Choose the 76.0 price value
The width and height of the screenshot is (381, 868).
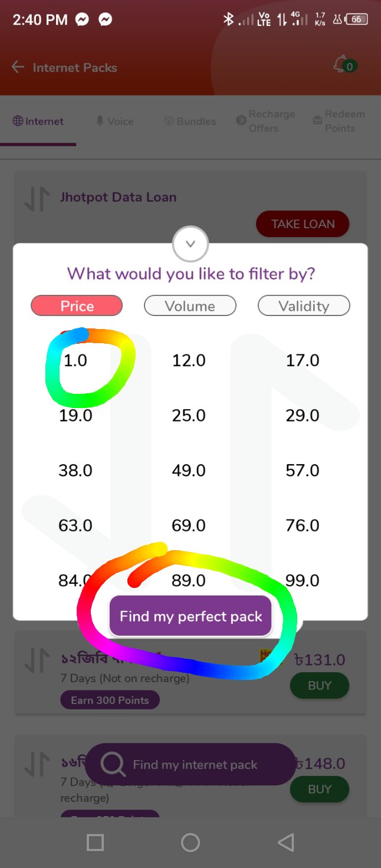[303, 525]
